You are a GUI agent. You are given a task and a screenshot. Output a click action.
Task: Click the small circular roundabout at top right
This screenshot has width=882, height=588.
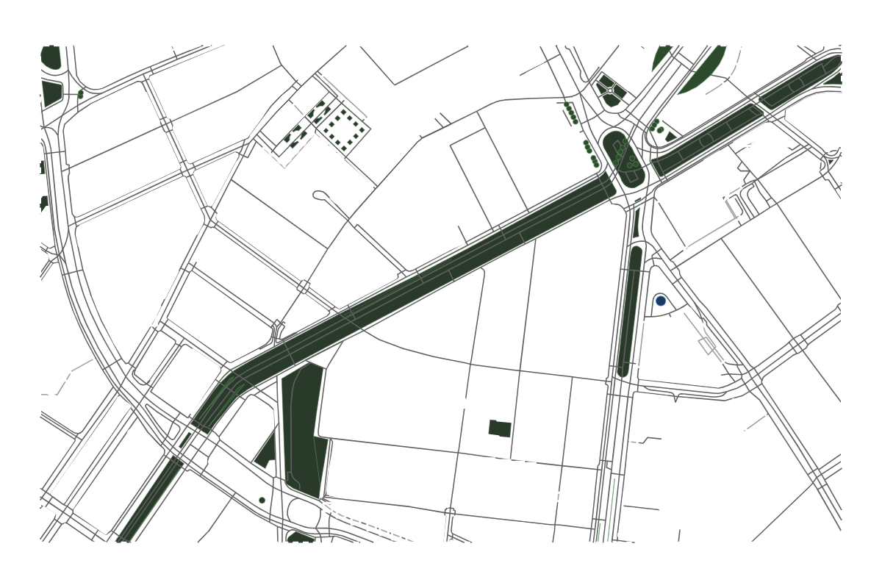click(610, 90)
